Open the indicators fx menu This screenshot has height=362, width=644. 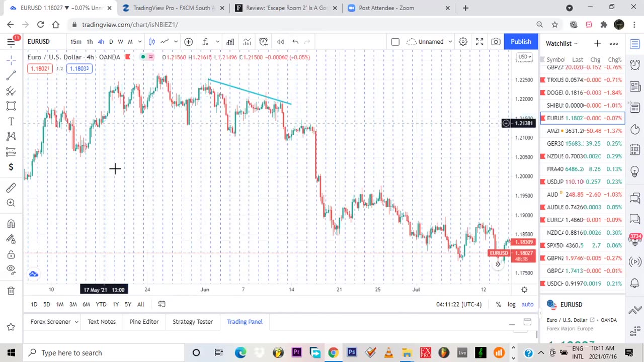[x=205, y=42]
